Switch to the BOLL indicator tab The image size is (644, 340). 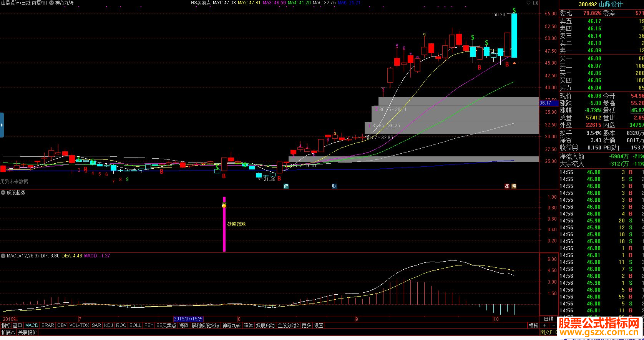pos(135,325)
